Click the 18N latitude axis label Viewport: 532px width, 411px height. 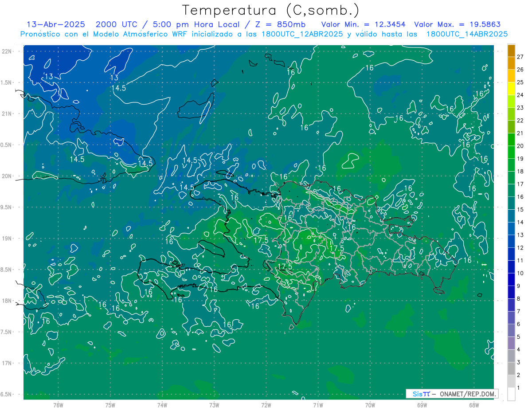click(x=7, y=301)
